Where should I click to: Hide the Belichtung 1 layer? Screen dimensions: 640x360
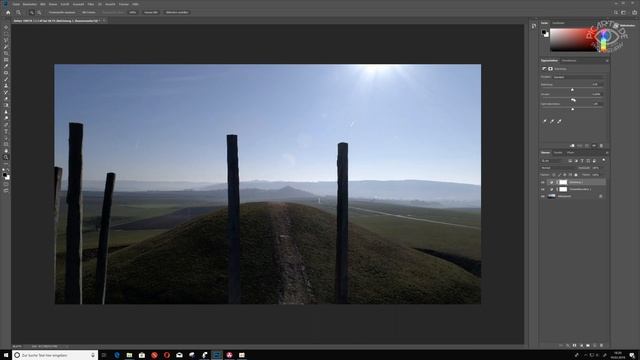pyautogui.click(x=543, y=182)
